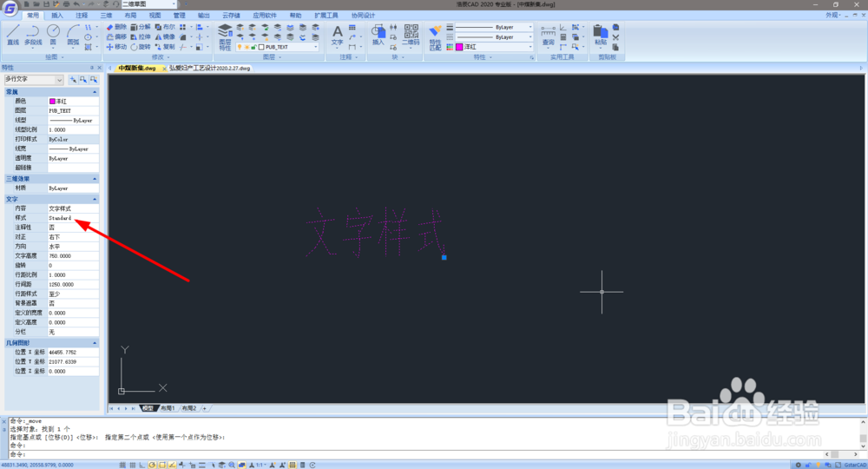This screenshot has width=868, height=469.
Task: Open the 插入 ribbon tab
Action: 57,16
